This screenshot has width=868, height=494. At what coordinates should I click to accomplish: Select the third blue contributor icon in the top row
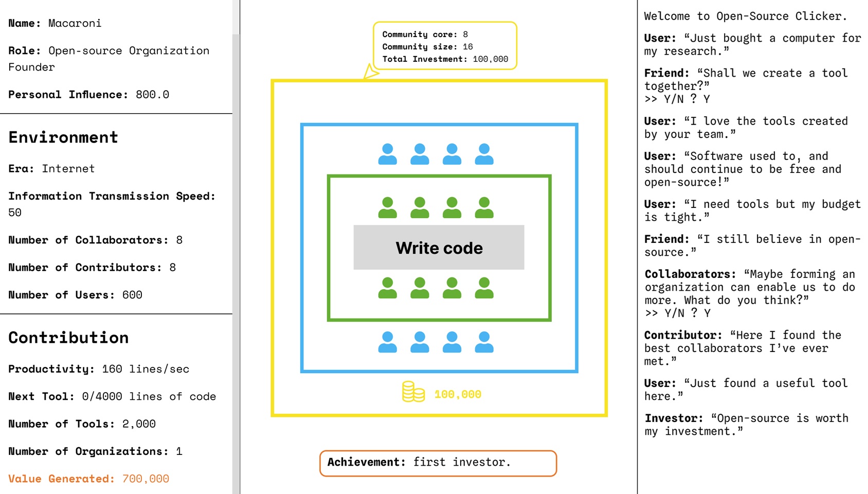(452, 154)
